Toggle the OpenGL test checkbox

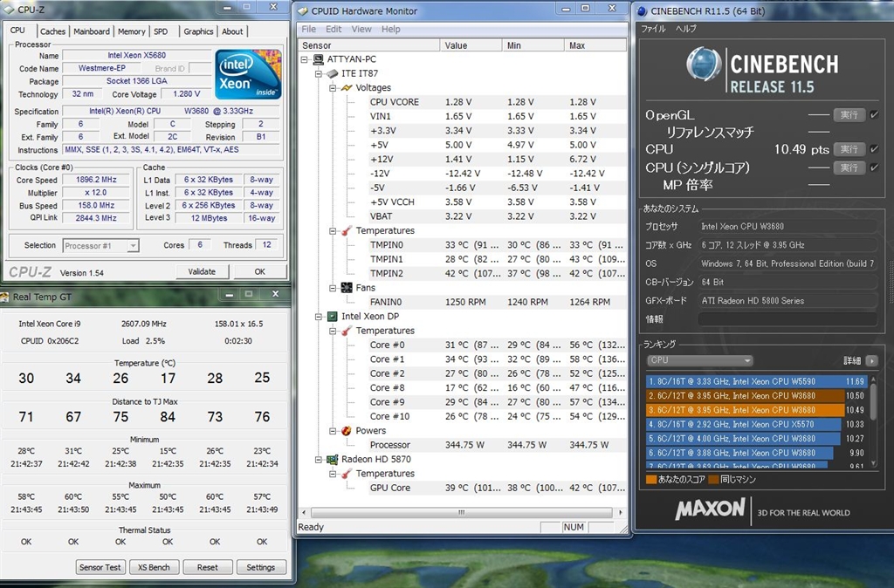[x=874, y=115]
